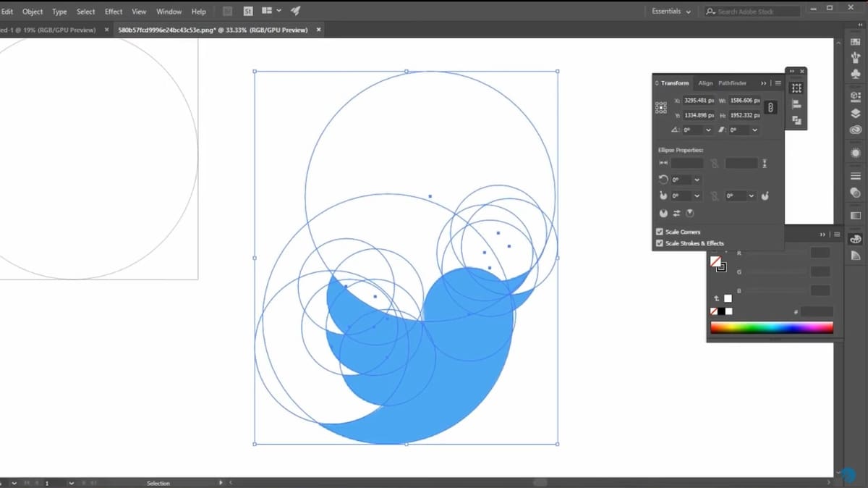Expand hidden tabs arrows in Transform panel
868x488 pixels.
coord(764,83)
